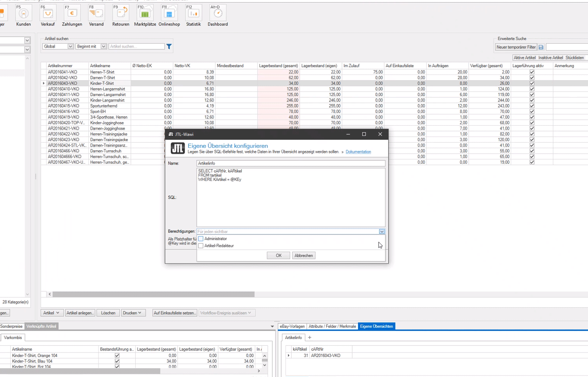Viewport: 588px width, 377px height.
Task: Open the Statistik module icon
Action: click(x=193, y=14)
